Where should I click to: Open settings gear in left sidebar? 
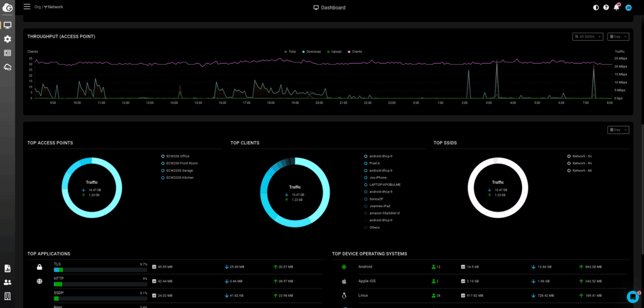8,39
